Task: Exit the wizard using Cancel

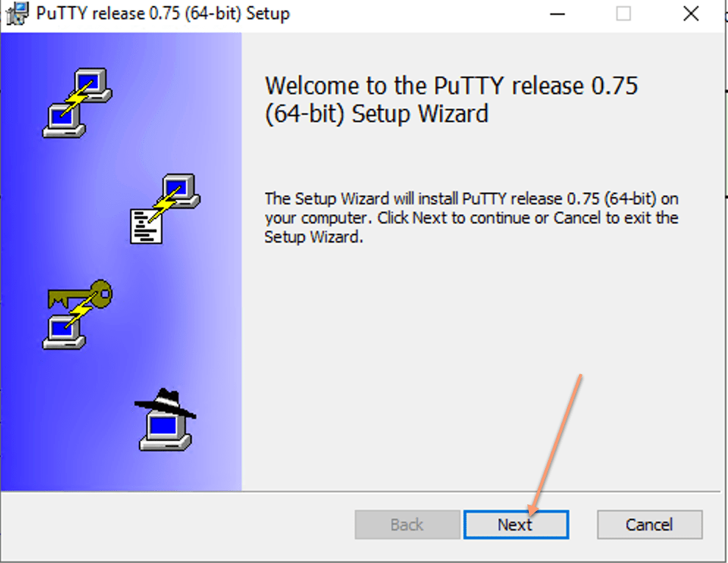Action: point(649,525)
